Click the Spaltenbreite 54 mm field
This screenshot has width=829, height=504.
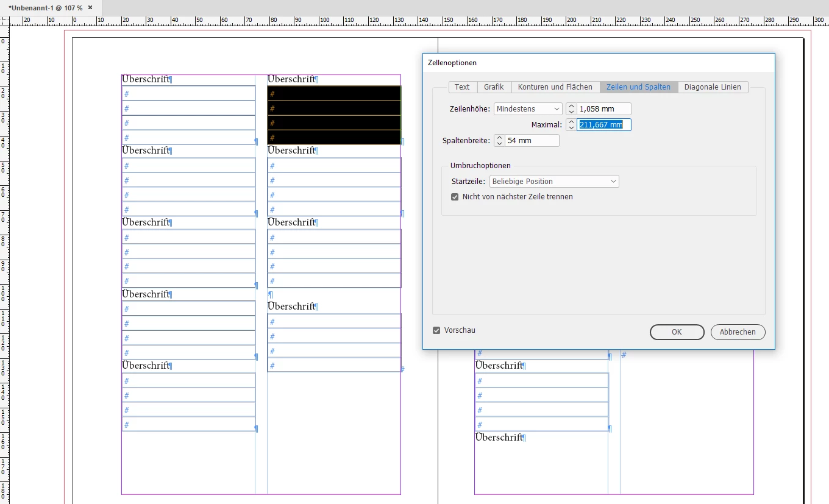pyautogui.click(x=532, y=141)
